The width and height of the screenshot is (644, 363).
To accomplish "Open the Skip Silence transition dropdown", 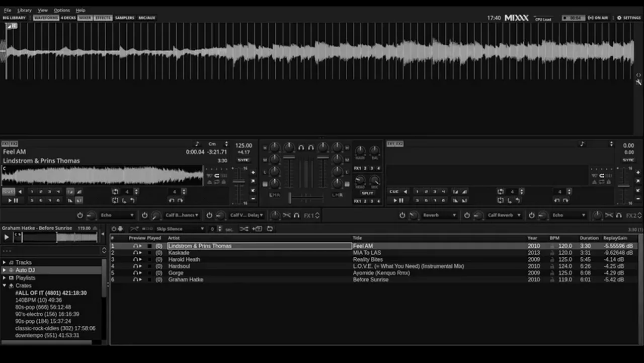I will click(180, 229).
